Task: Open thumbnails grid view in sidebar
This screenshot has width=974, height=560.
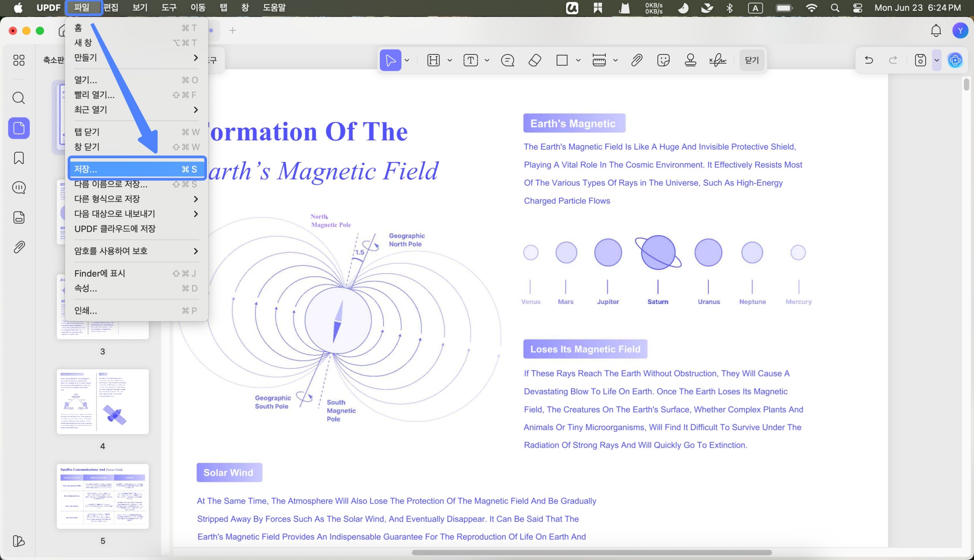Action: click(x=19, y=60)
